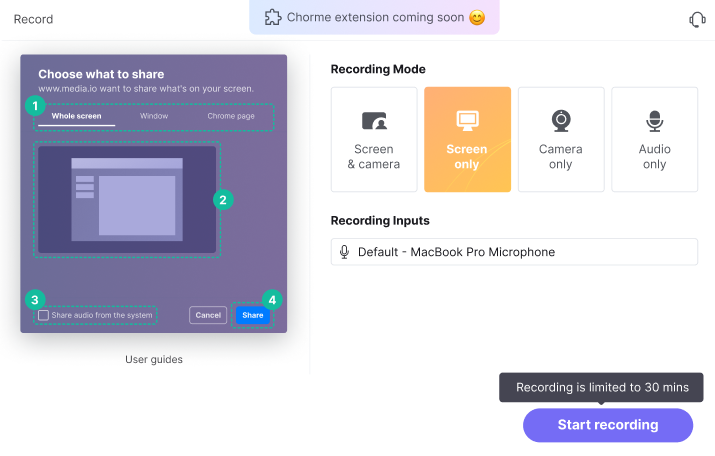Click the Choose what to share heading
This screenshot has width=715, height=456.
[101, 74]
